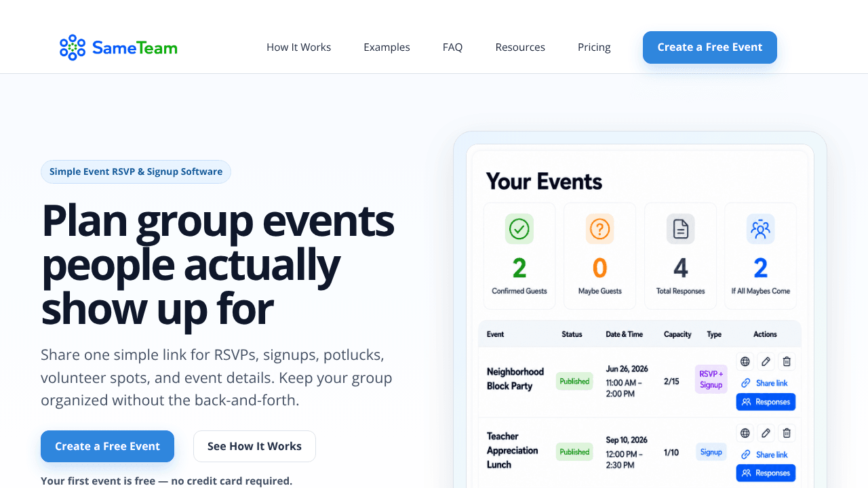Click Your first event is free note
Screen dimensions: 868x488
pos(166,481)
